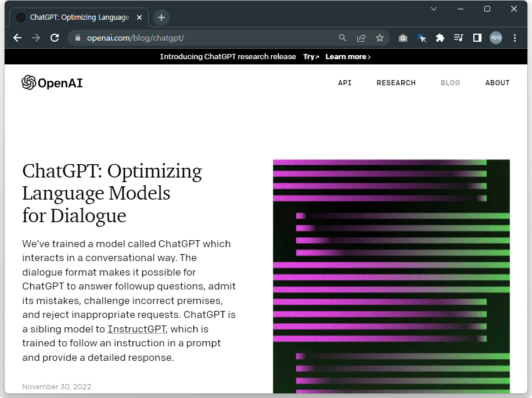Open search within the address bar

(343, 37)
